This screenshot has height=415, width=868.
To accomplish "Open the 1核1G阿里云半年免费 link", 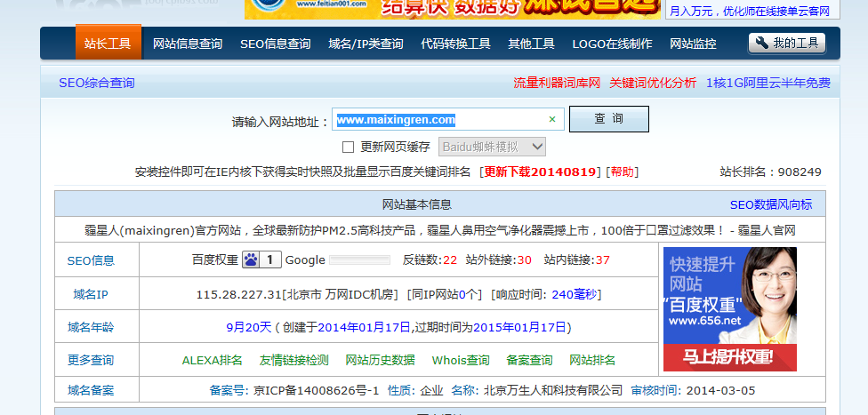I will coord(768,83).
